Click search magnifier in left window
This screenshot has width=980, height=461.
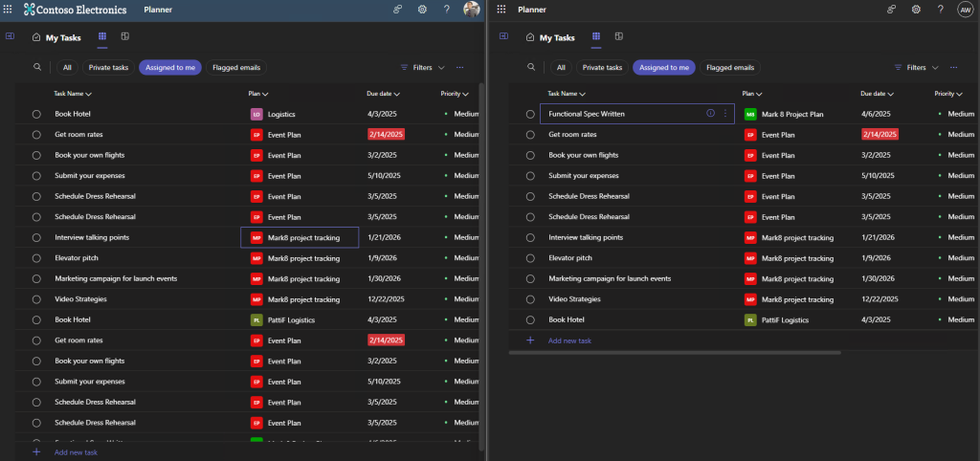(37, 67)
